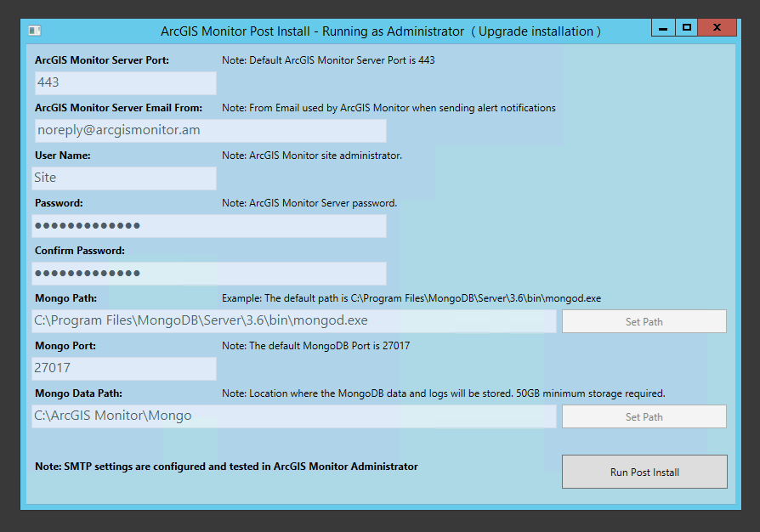
Task: Click the Confirm Password field
Action: tap(209, 274)
